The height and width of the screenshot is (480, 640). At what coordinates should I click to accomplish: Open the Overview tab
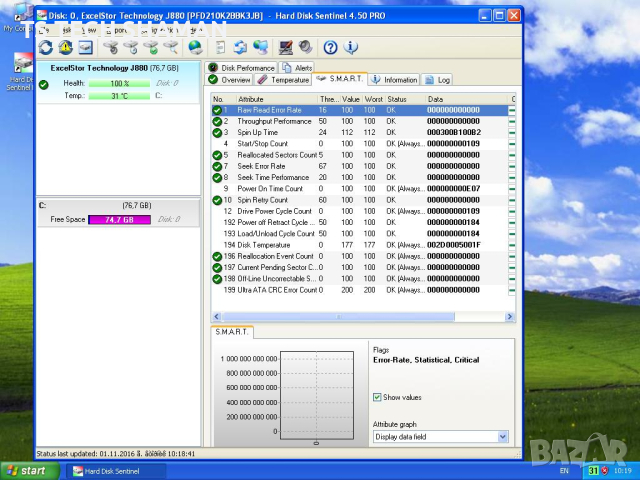coord(229,79)
